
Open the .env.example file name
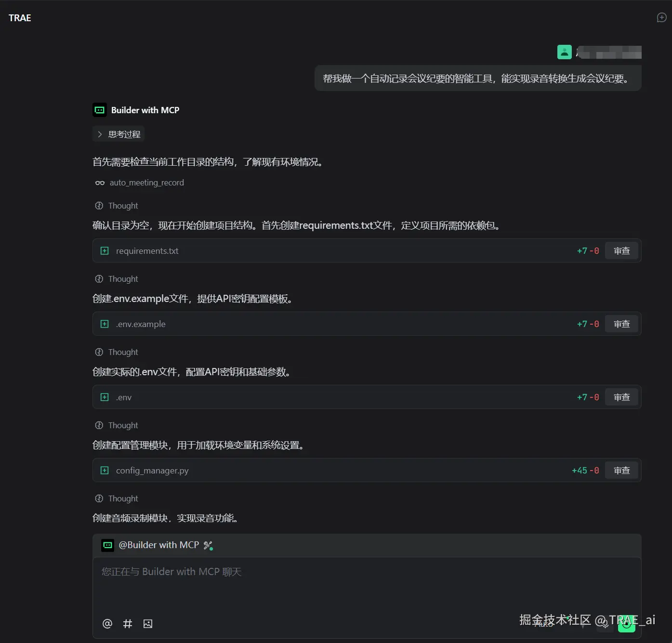[x=141, y=324]
